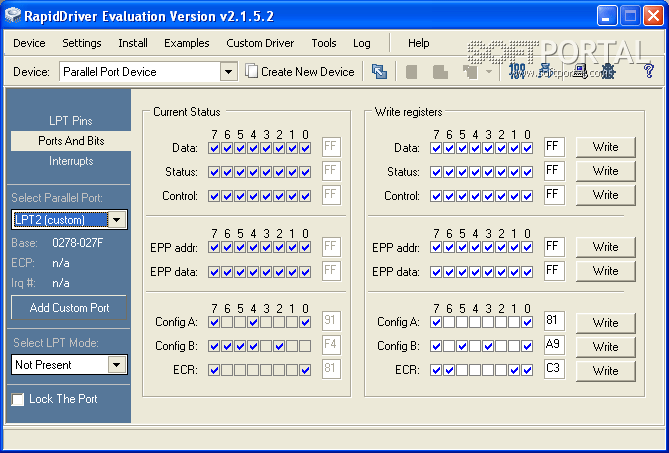
Task: Click the computer monitor toolbar icon
Action: [x=581, y=71]
